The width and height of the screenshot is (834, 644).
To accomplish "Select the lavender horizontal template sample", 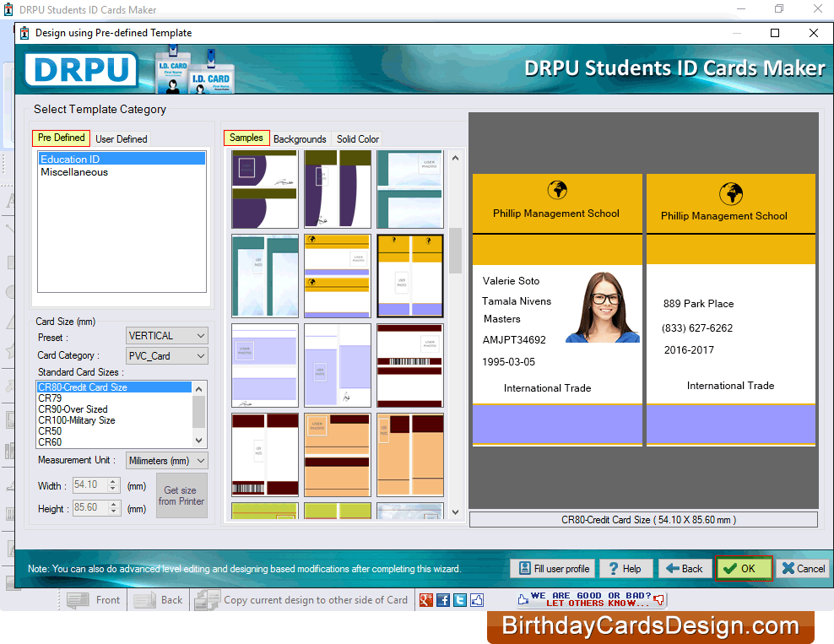I will coord(265,365).
